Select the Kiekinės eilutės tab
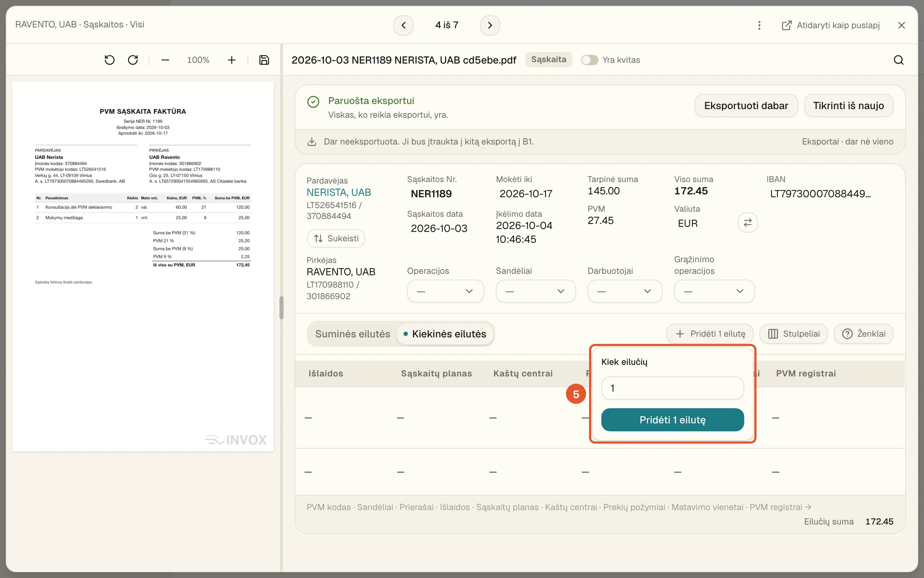Image resolution: width=924 pixels, height=578 pixels. click(445, 334)
